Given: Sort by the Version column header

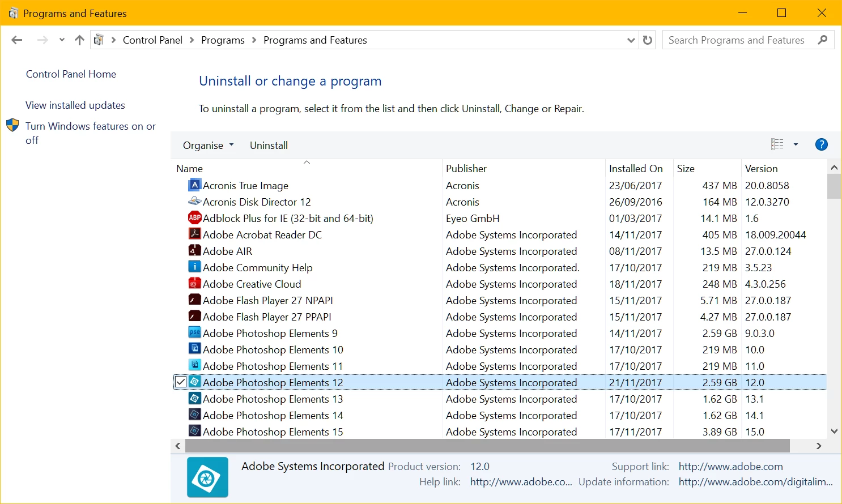Looking at the screenshot, I should coord(784,168).
